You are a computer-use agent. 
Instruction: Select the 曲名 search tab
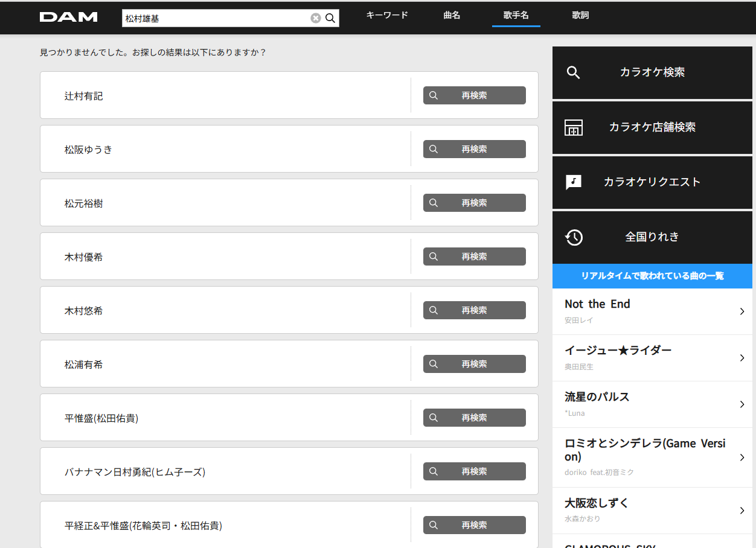tap(452, 16)
